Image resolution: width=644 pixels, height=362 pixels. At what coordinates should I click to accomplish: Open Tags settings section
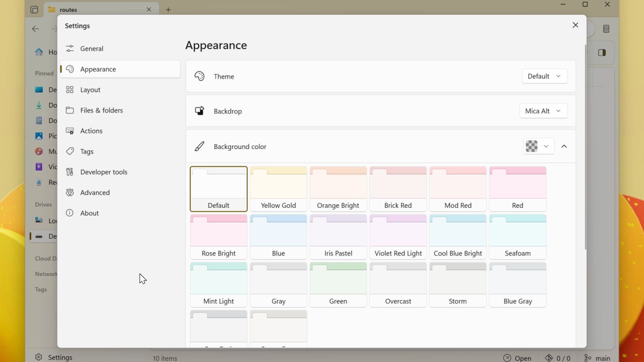coord(120,152)
